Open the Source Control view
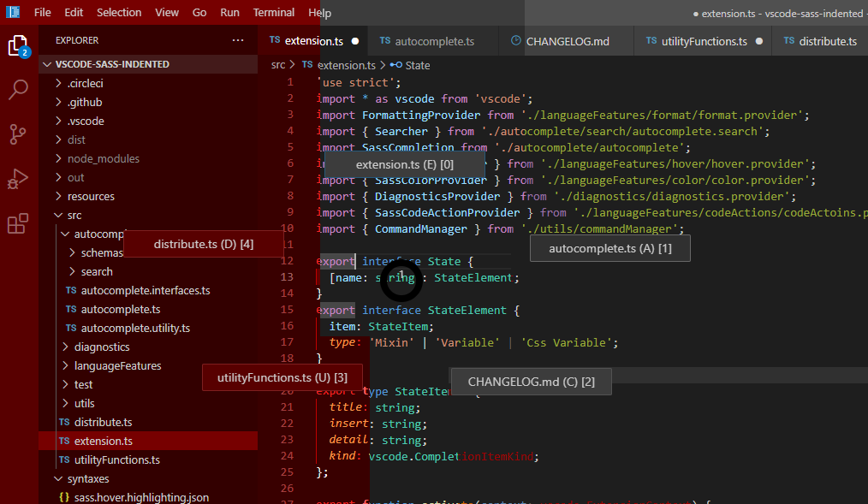868x504 pixels. click(18, 134)
